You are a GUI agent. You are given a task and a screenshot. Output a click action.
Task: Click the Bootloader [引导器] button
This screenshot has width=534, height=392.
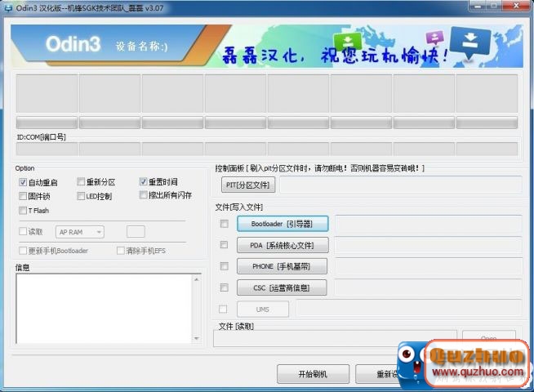[283, 224]
